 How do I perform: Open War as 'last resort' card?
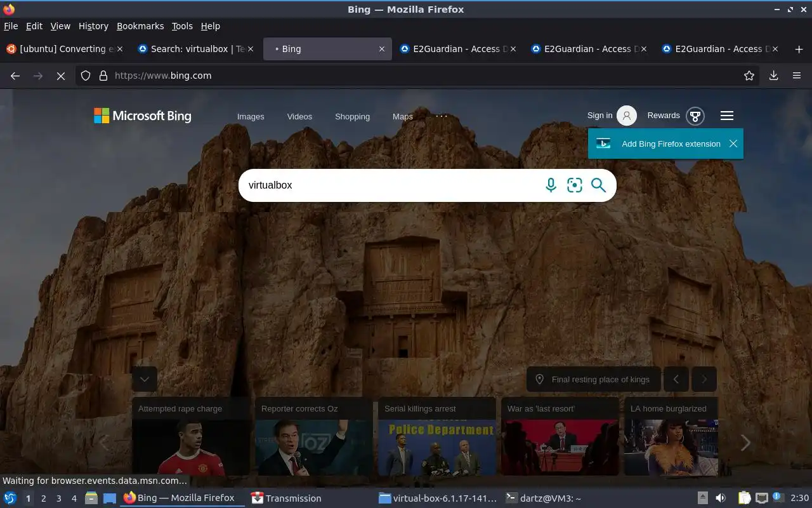click(x=560, y=437)
